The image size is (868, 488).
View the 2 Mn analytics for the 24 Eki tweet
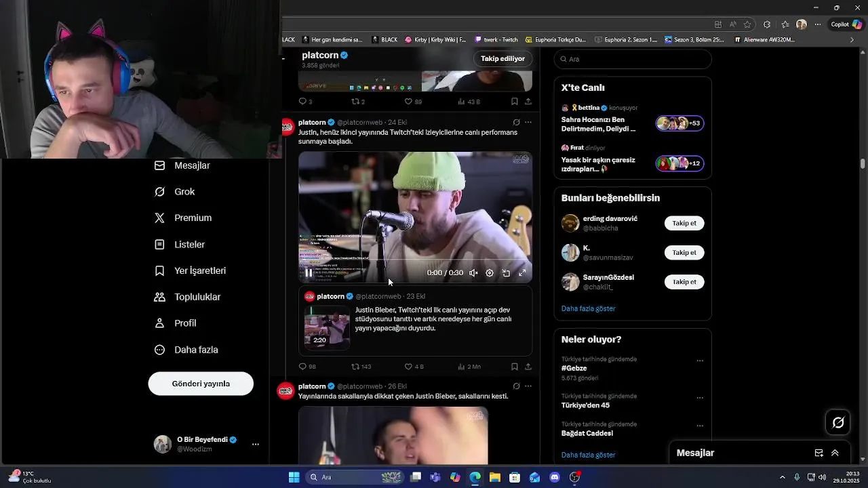point(469,367)
